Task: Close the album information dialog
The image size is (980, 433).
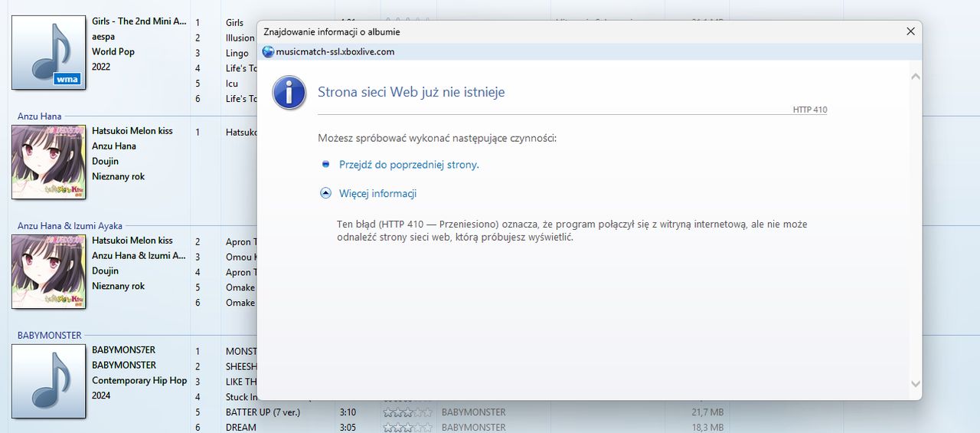Action: pyautogui.click(x=910, y=31)
